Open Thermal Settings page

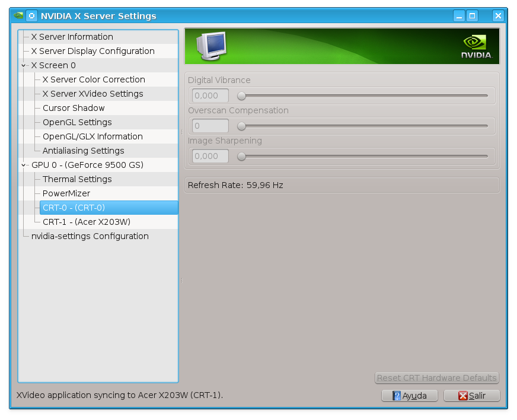click(77, 179)
